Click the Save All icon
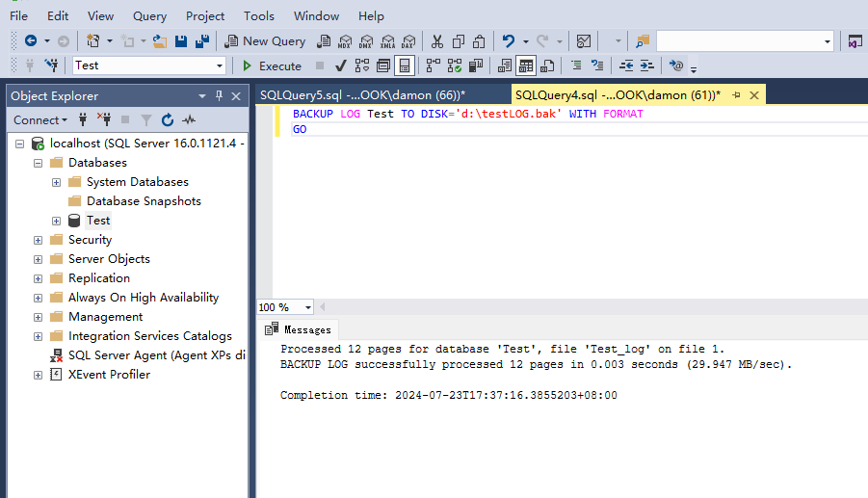The width and height of the screenshot is (868, 498). pyautogui.click(x=202, y=41)
